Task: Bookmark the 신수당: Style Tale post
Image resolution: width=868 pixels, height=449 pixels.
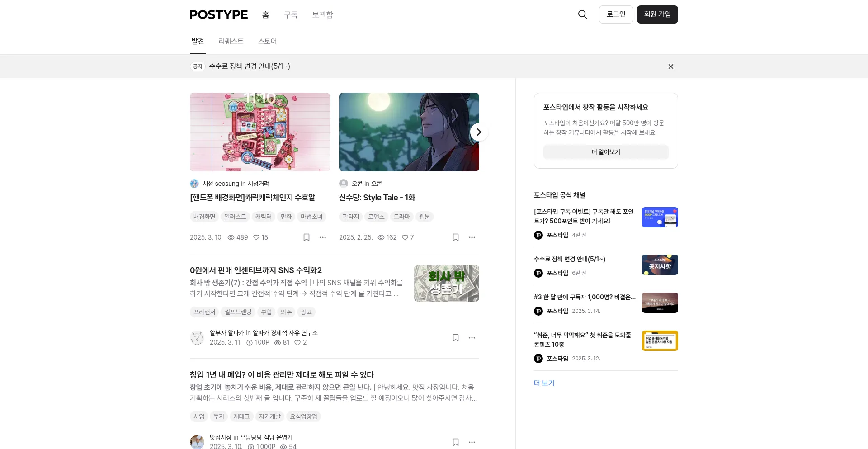Action: click(456, 237)
